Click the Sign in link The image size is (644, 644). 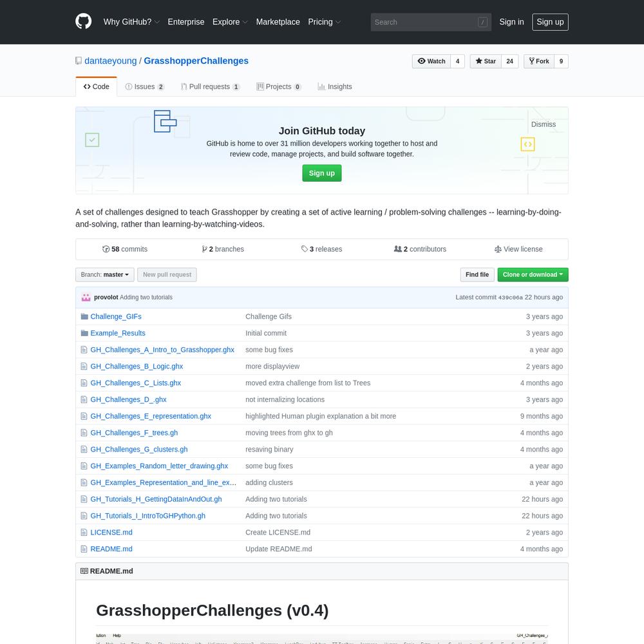pyautogui.click(x=511, y=22)
